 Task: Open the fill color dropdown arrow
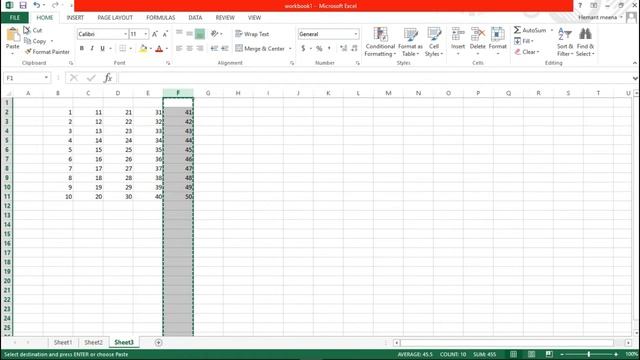pos(151,49)
